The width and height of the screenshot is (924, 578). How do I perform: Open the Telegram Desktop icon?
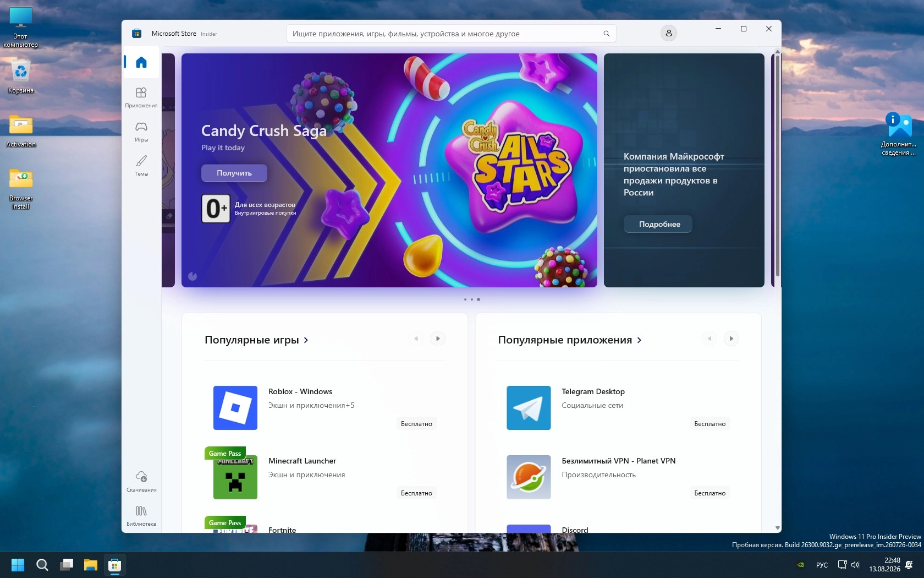pos(529,408)
